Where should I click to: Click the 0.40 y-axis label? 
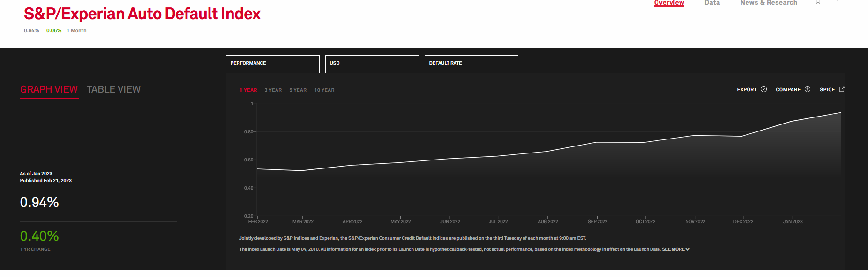pos(248,188)
